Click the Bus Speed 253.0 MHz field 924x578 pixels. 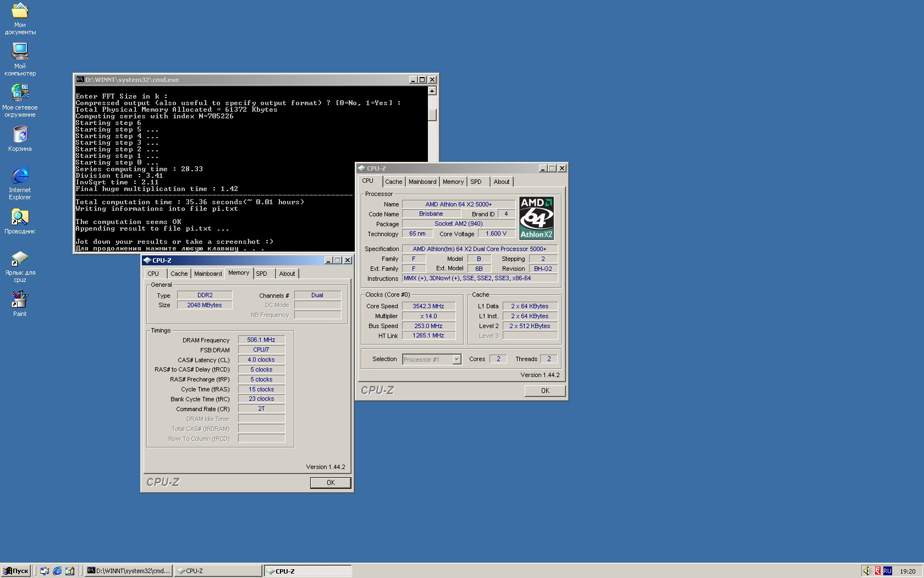(428, 326)
